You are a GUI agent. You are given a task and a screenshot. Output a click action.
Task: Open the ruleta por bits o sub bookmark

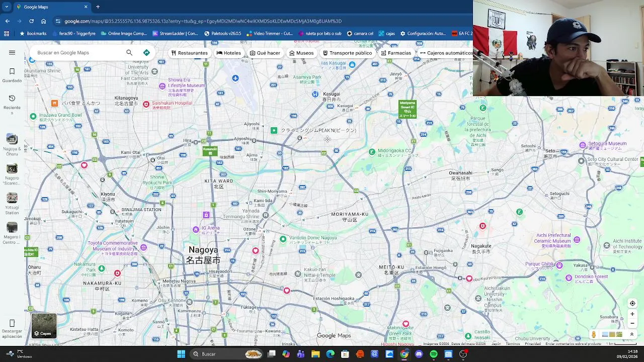[320, 34]
